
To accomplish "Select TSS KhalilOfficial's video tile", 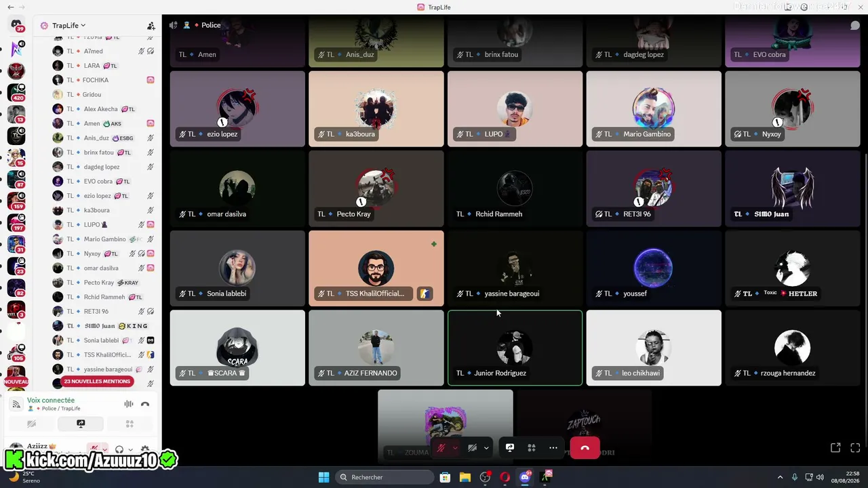I will pos(376,268).
